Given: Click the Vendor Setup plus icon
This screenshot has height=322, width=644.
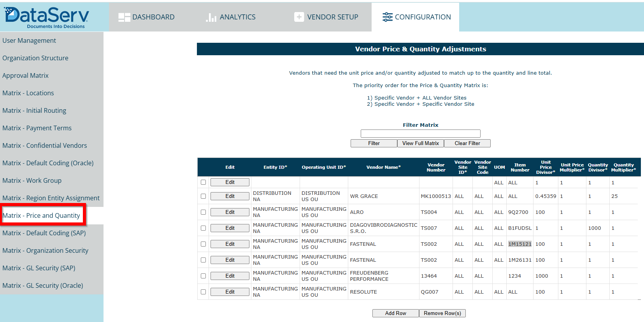Looking at the screenshot, I should pyautogui.click(x=299, y=17).
